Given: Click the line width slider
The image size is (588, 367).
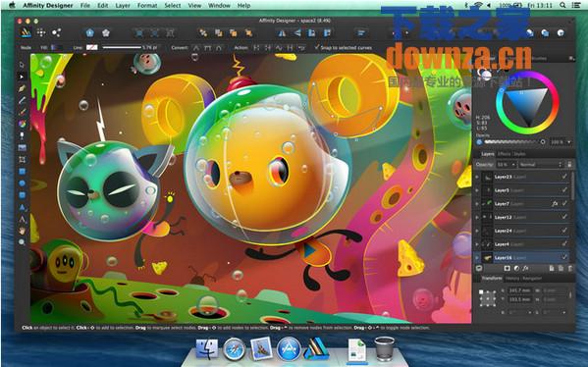Looking at the screenshot, I should pos(122,47).
